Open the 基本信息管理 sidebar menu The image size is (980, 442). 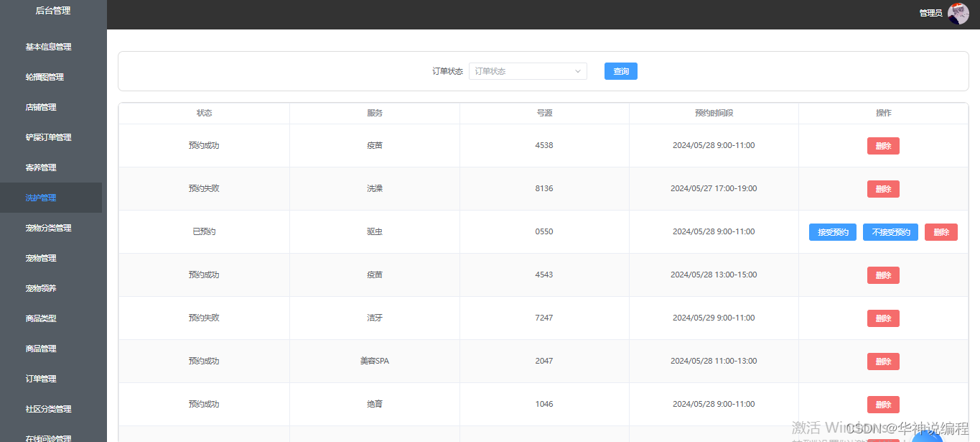tap(48, 47)
